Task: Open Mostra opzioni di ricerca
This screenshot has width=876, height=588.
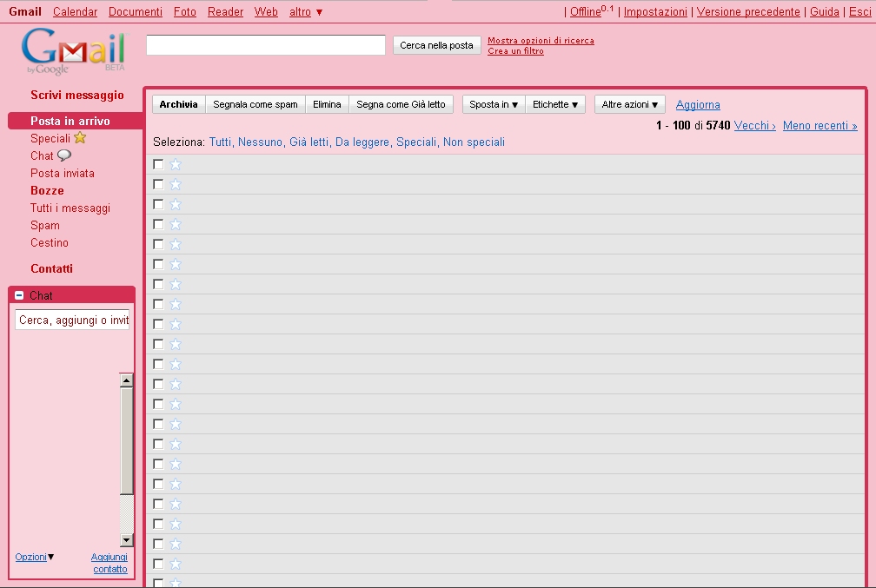Action: pos(541,40)
